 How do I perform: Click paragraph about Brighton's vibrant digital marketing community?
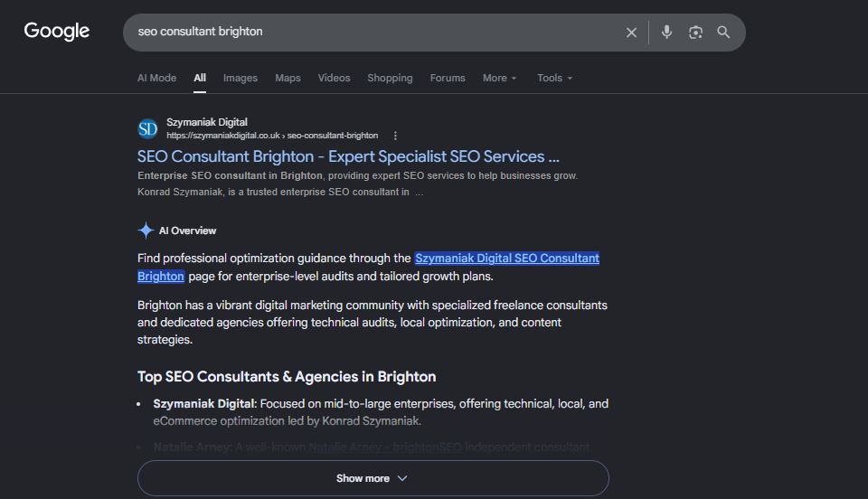(x=372, y=322)
